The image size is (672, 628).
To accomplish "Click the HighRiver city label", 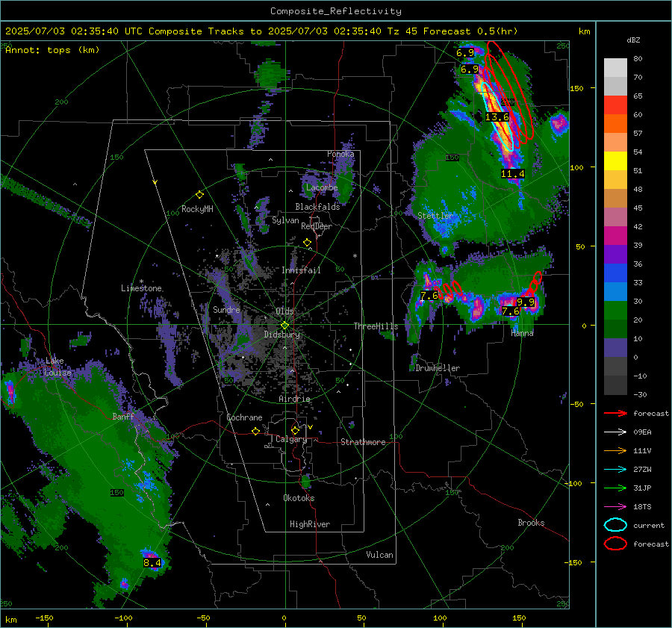I will point(310,524).
